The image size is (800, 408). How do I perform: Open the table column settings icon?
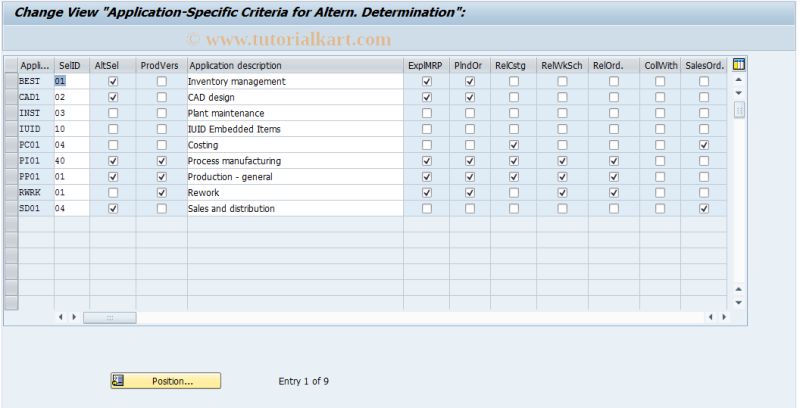[x=738, y=64]
